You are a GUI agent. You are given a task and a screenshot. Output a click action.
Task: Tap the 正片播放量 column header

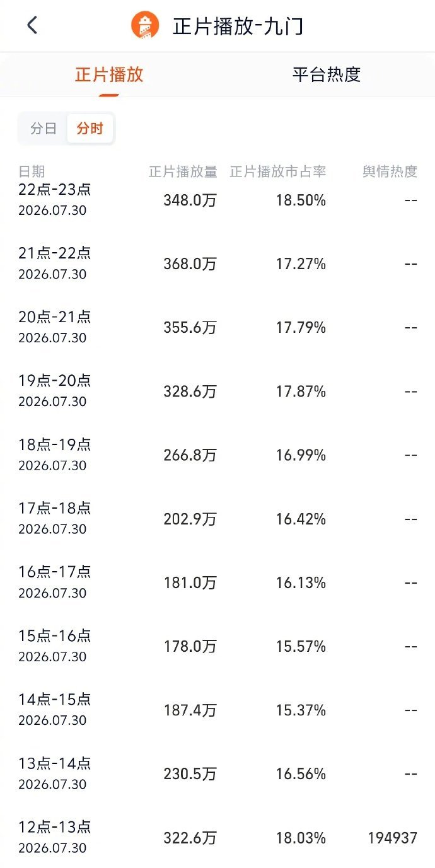pos(183,171)
